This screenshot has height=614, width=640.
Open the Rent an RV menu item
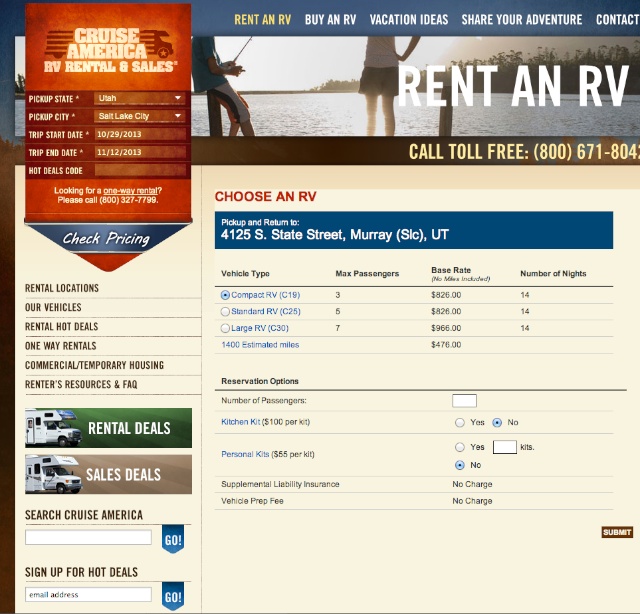[x=262, y=20]
